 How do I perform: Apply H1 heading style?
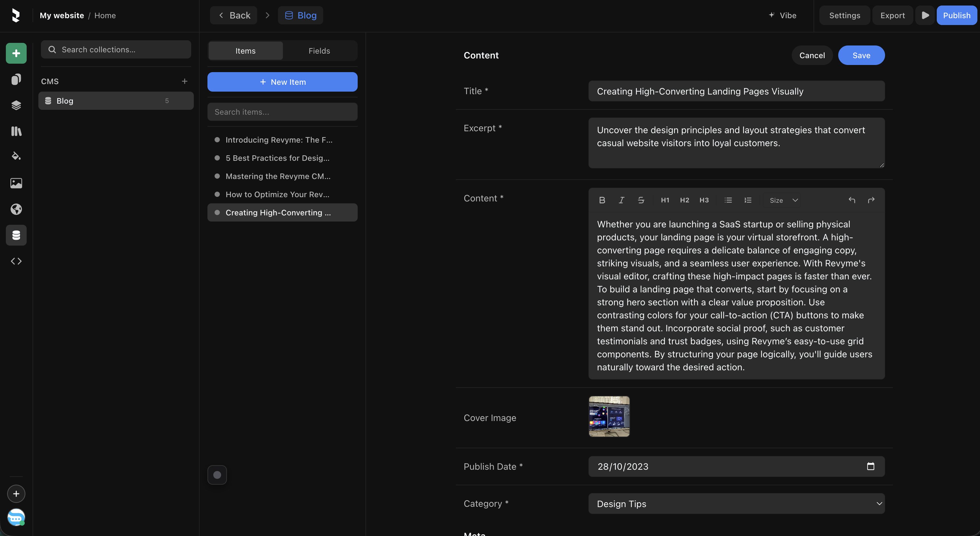click(x=665, y=200)
